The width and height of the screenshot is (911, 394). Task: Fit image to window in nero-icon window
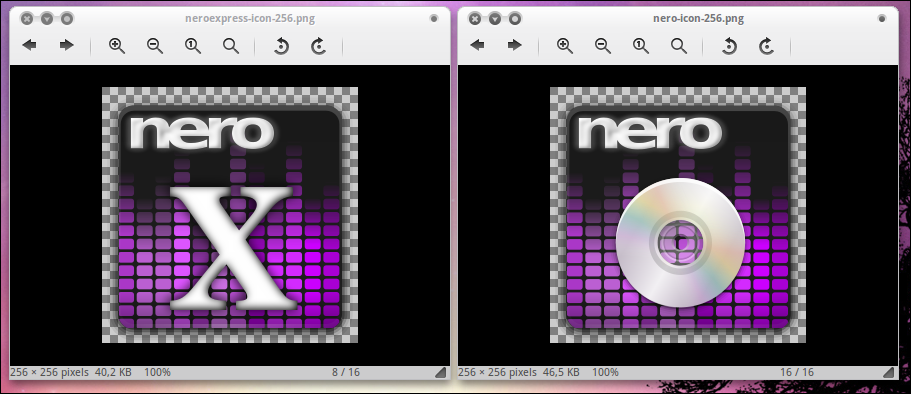point(679,46)
